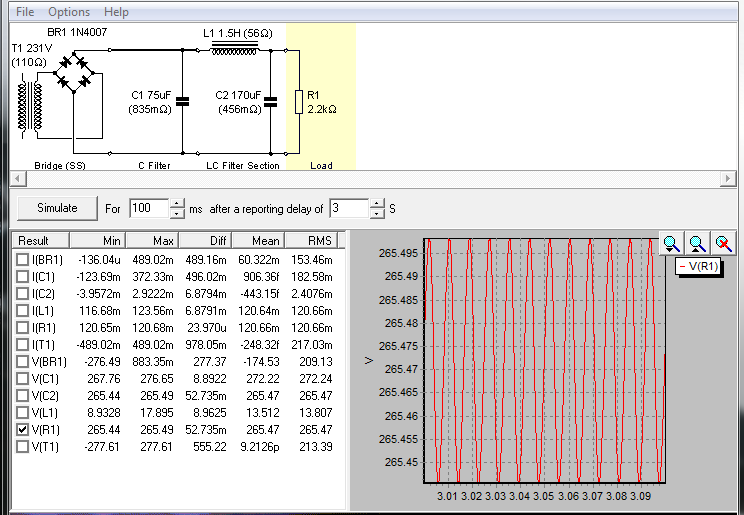This screenshot has width=744, height=515.
Task: Click the L1 1.5H (56Ω) label
Action: coord(238,33)
